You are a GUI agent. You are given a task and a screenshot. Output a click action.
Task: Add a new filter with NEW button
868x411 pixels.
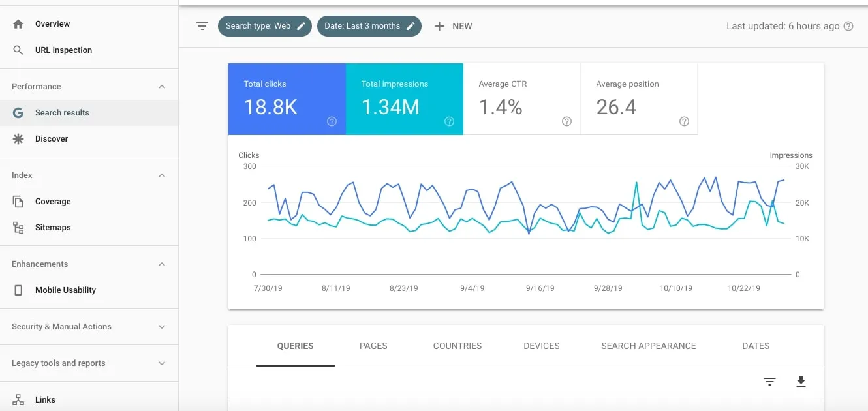point(453,26)
